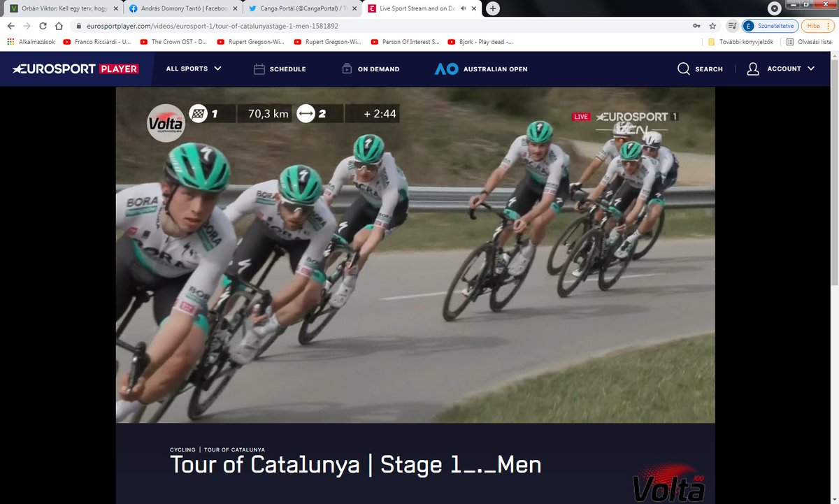Open Alkalmazások apps shortcut
839x504 pixels.
[31, 42]
